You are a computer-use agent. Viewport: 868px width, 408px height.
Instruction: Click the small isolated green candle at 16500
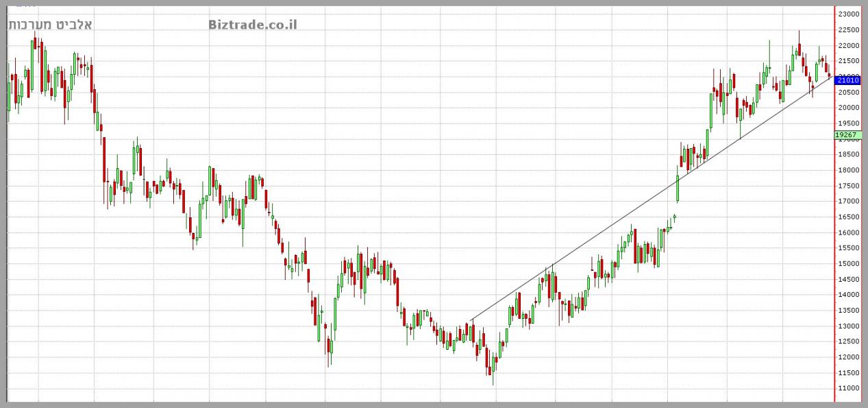[x=674, y=217]
